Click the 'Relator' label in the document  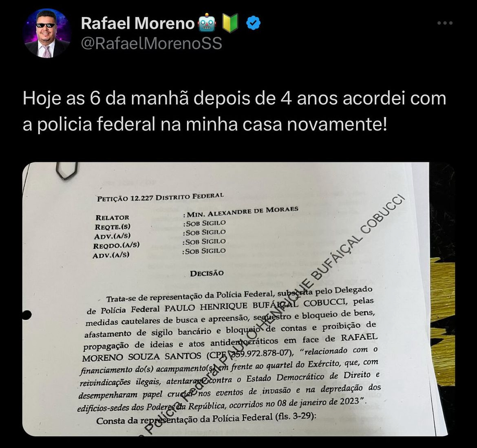pyautogui.click(x=112, y=217)
